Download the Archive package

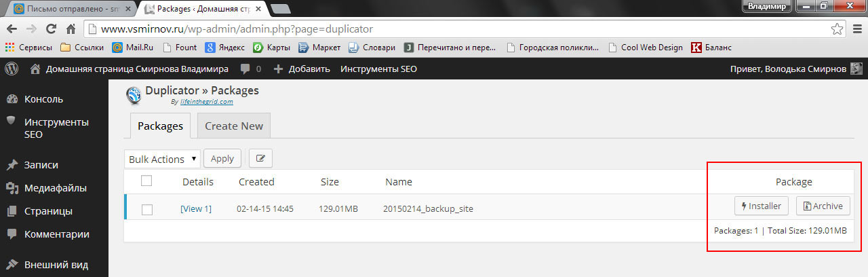(823, 206)
